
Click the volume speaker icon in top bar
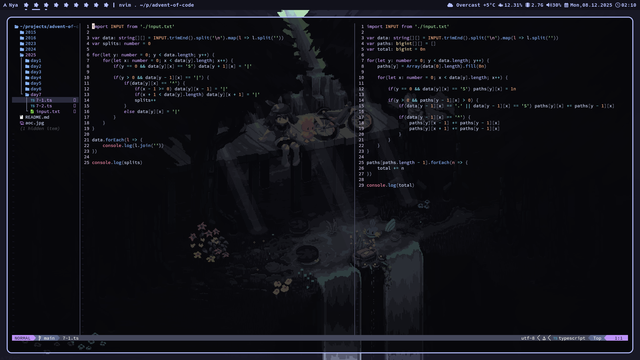pyautogui.click(x=548, y=5)
